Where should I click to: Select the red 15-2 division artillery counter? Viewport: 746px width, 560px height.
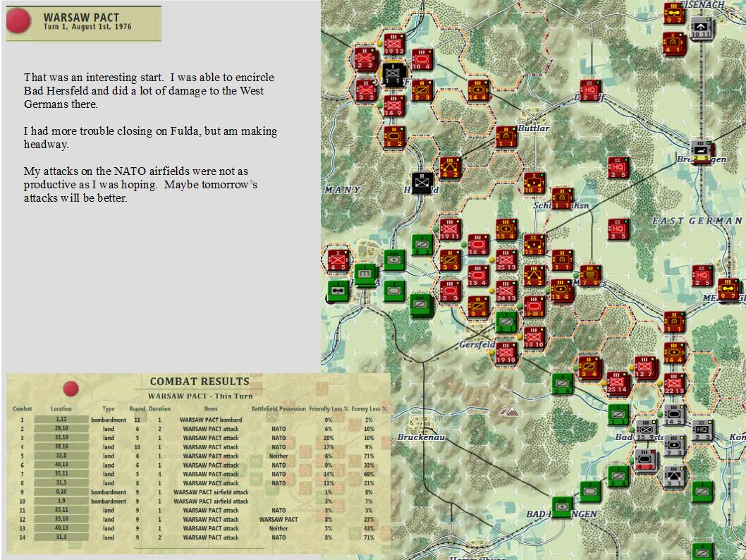click(534, 245)
